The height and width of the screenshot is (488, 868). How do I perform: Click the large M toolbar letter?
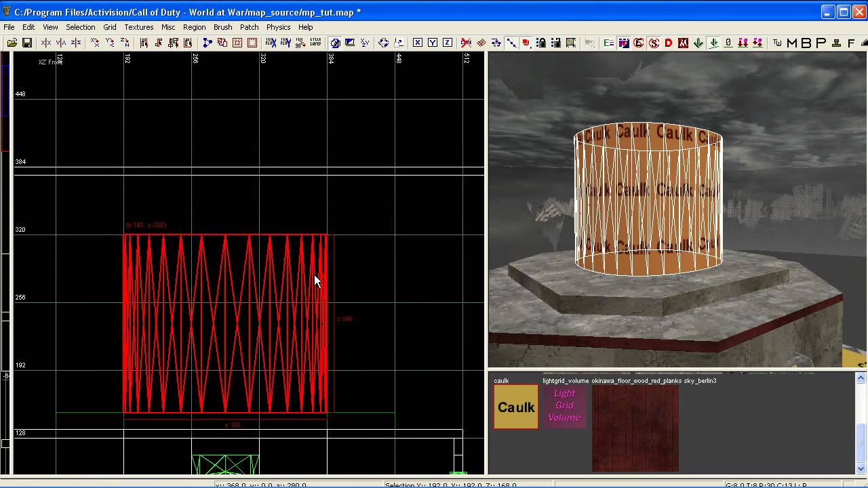coord(792,43)
